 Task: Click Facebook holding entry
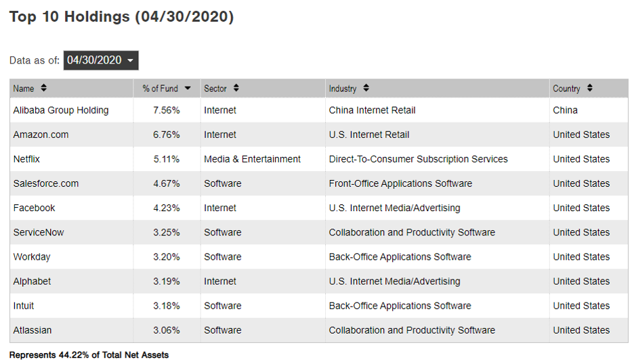34,208
